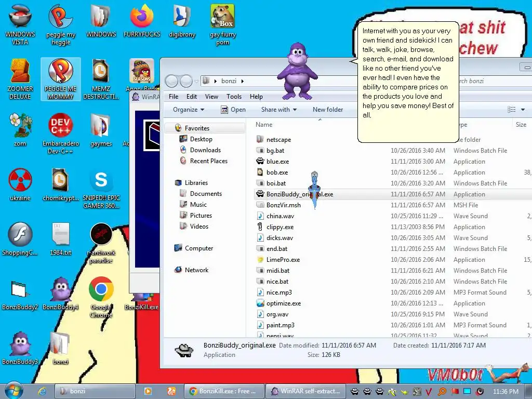
Task: Select Network in navigation pane
Action: (196, 270)
